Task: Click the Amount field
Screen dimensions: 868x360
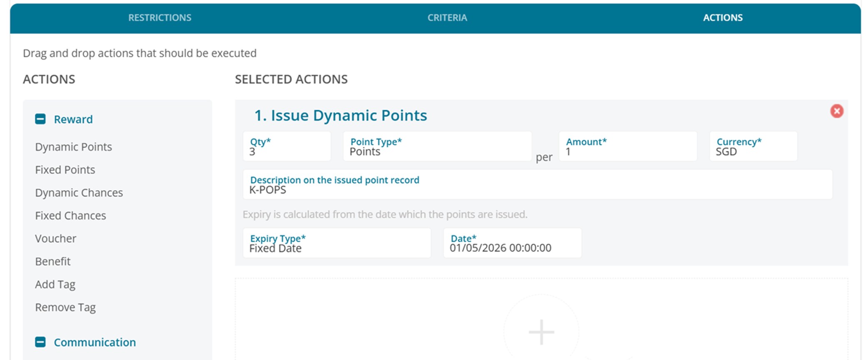Action: pyautogui.click(x=628, y=146)
